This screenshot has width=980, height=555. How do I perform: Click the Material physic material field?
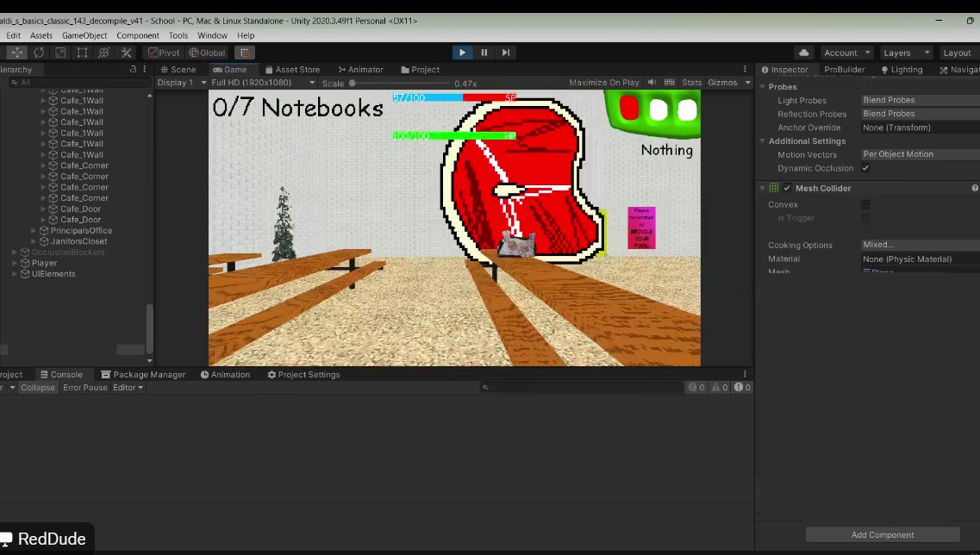(920, 259)
